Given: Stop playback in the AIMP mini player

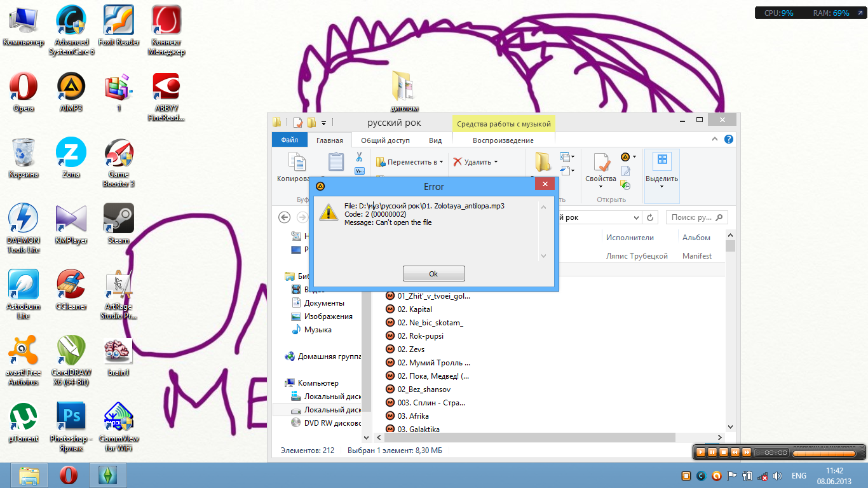Looking at the screenshot, I should [723, 452].
